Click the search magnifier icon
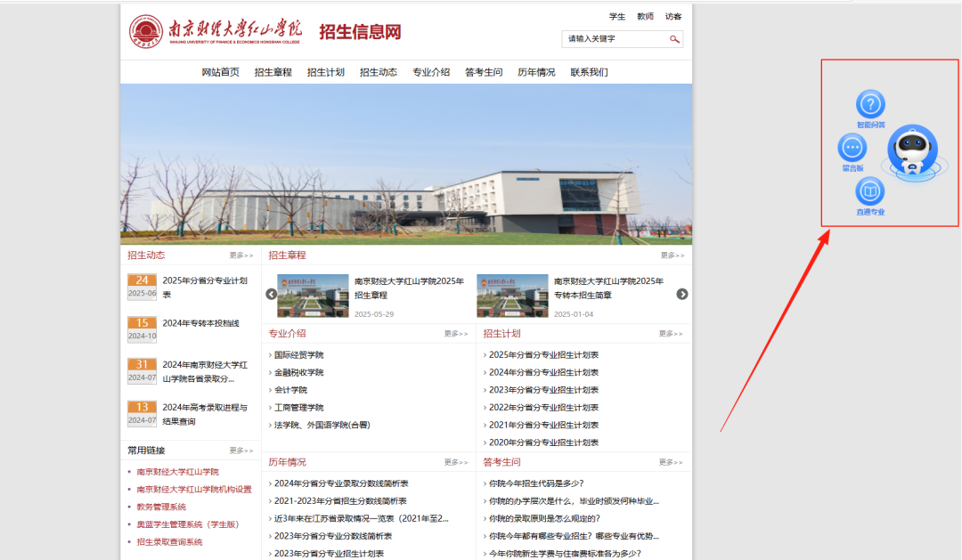Image resolution: width=962 pixels, height=560 pixels. pyautogui.click(x=674, y=39)
